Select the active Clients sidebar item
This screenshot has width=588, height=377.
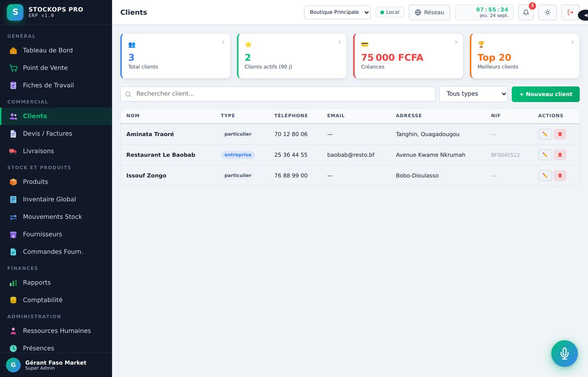tap(56, 116)
